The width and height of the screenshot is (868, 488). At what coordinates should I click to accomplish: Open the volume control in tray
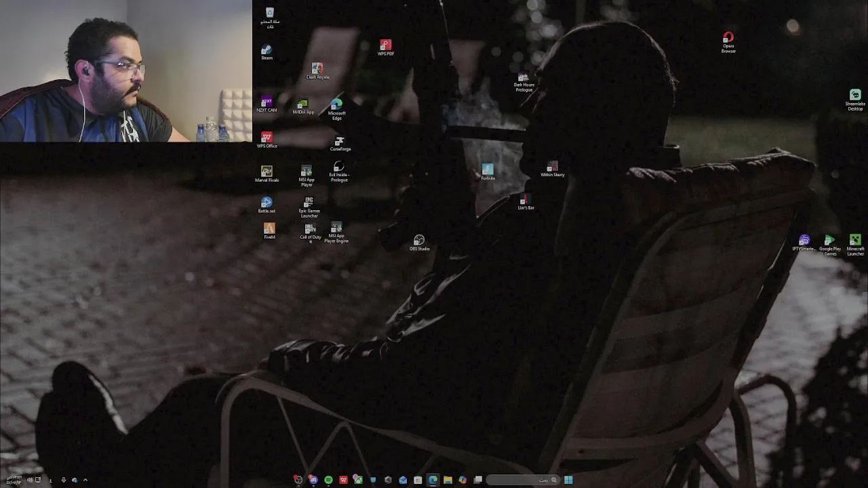29,480
